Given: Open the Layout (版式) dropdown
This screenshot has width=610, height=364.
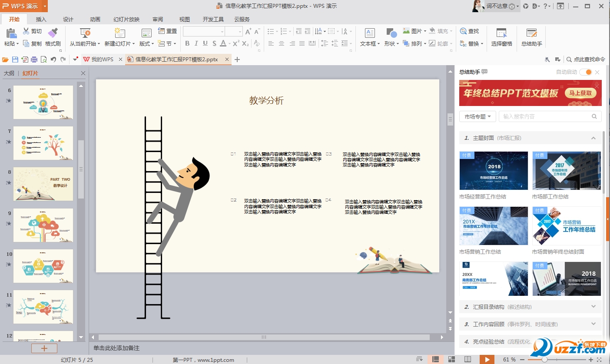Looking at the screenshot, I should [x=146, y=43].
